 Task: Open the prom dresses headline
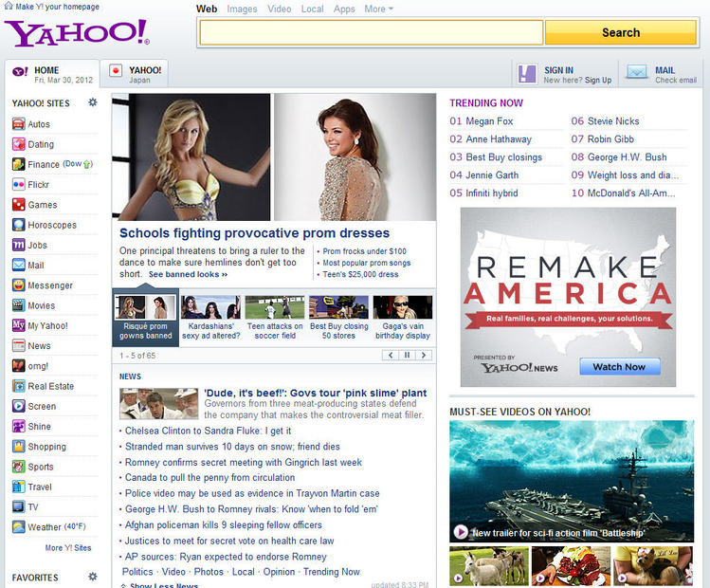254,233
